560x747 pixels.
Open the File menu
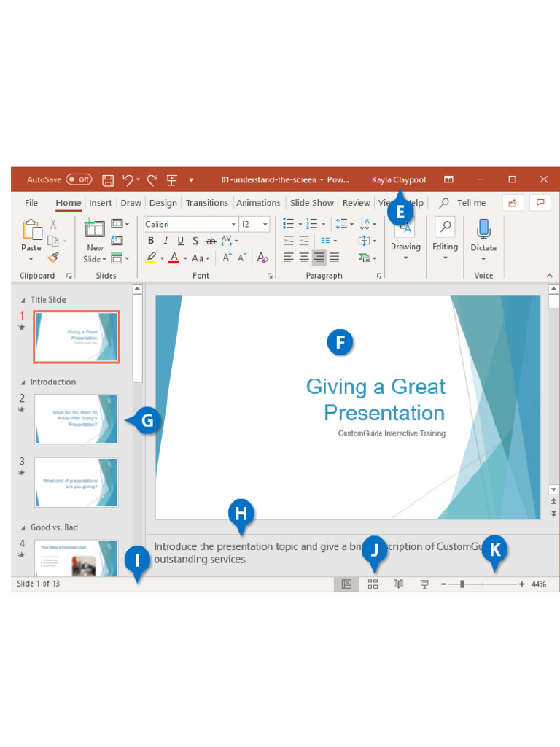coord(31,203)
